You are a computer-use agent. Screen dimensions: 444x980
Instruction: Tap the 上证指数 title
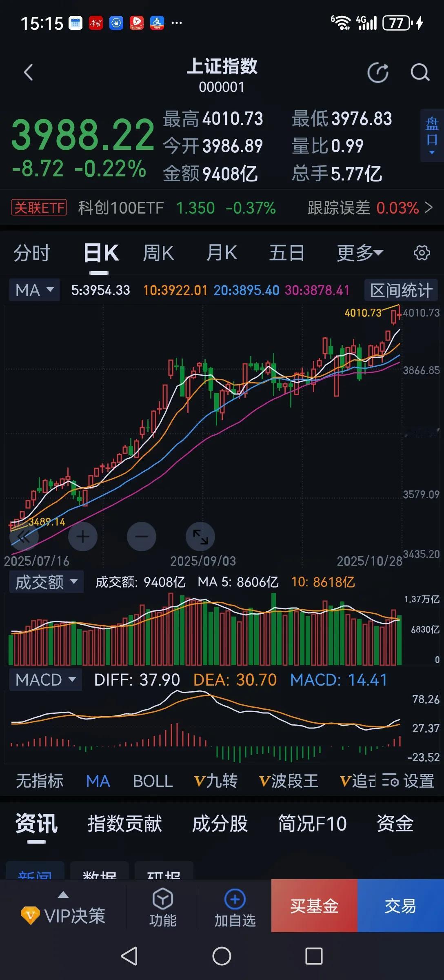point(222,66)
